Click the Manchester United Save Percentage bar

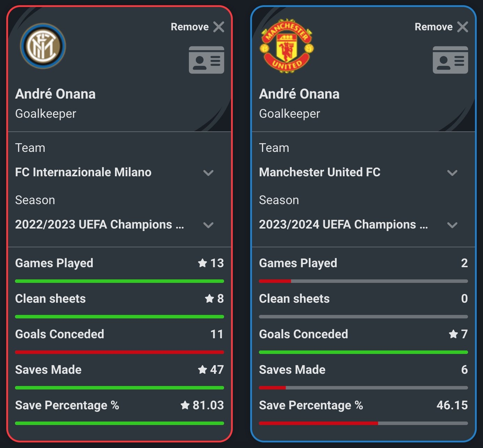click(x=363, y=423)
